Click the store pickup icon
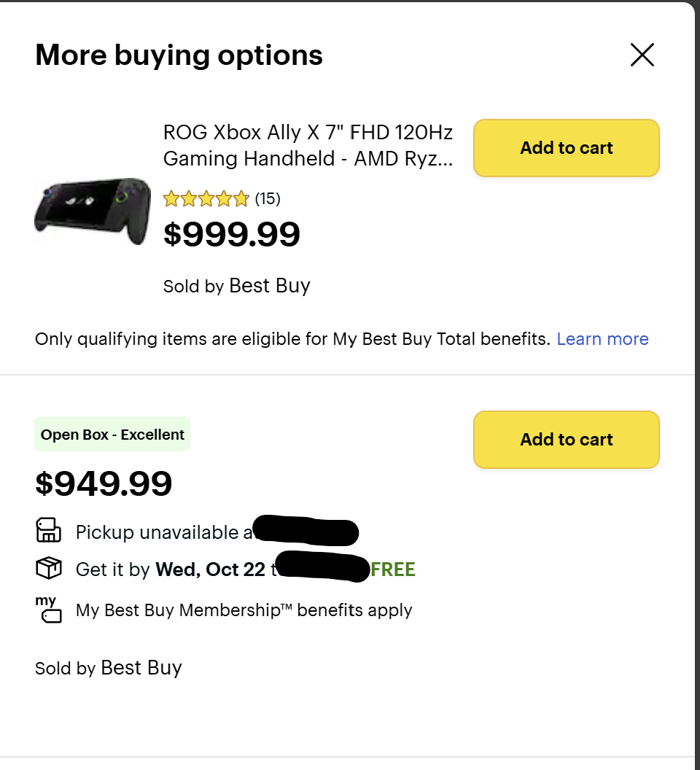 click(x=49, y=531)
